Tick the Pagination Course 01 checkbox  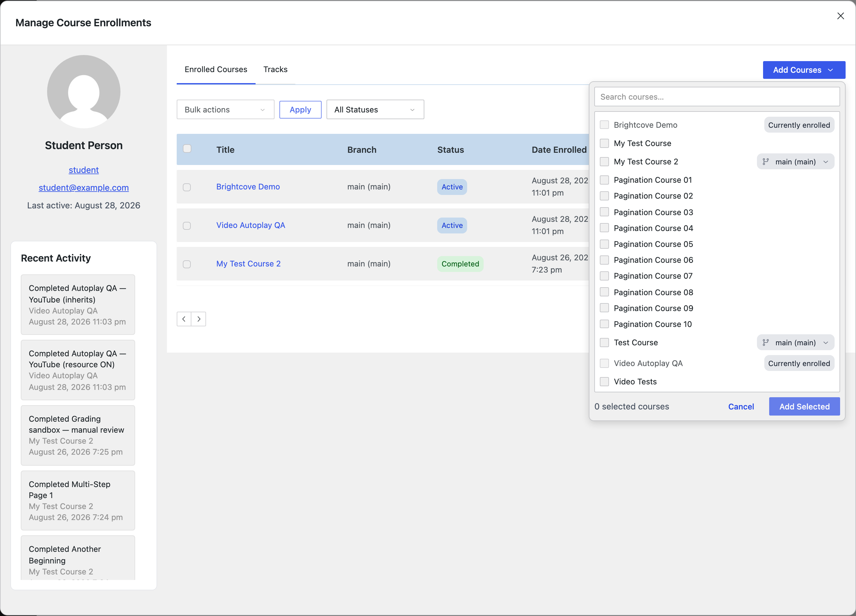tap(604, 180)
